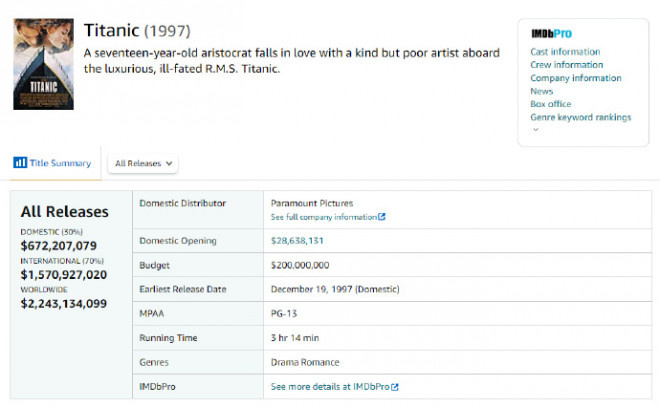The height and width of the screenshot is (407, 660).
Task: View Genre keyword rankings
Action: pos(580,117)
